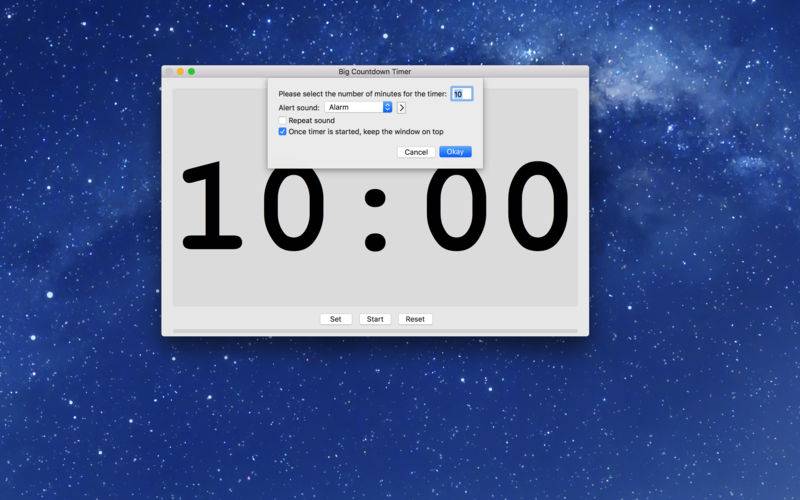This screenshot has height=500, width=800.
Task: Confirm the settings with Okay
Action: pyautogui.click(x=455, y=152)
